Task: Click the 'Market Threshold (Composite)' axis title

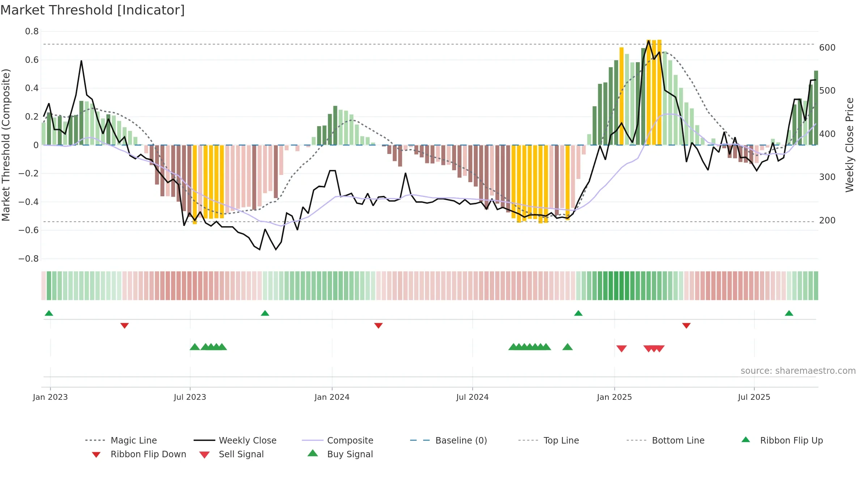Action: tap(6, 145)
